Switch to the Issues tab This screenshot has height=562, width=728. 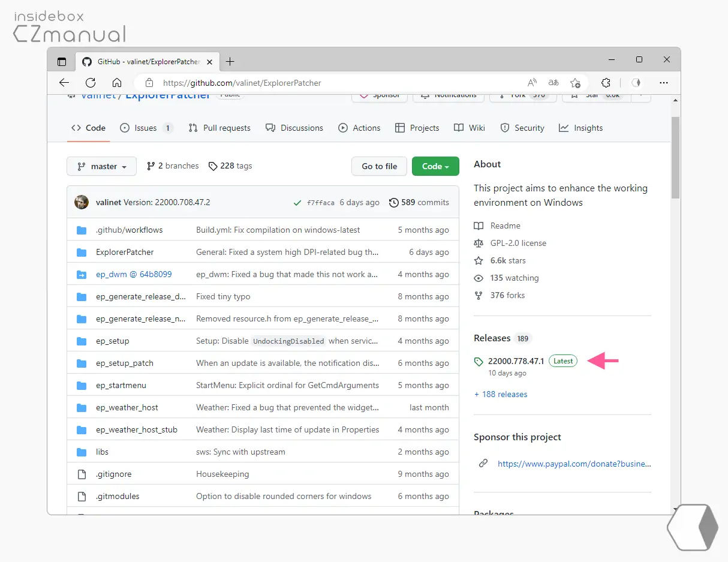click(146, 128)
